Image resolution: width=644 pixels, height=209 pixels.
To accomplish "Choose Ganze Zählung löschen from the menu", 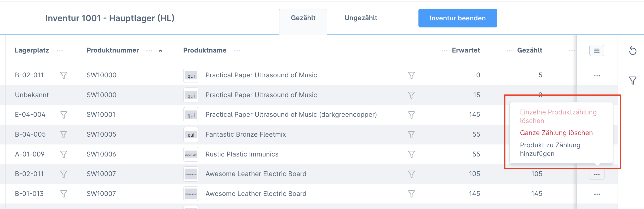I will [556, 133].
